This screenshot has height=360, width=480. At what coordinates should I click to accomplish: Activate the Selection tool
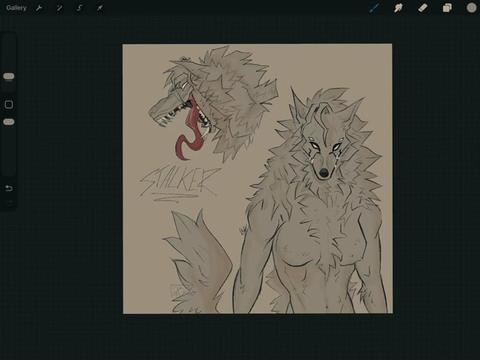(x=79, y=8)
